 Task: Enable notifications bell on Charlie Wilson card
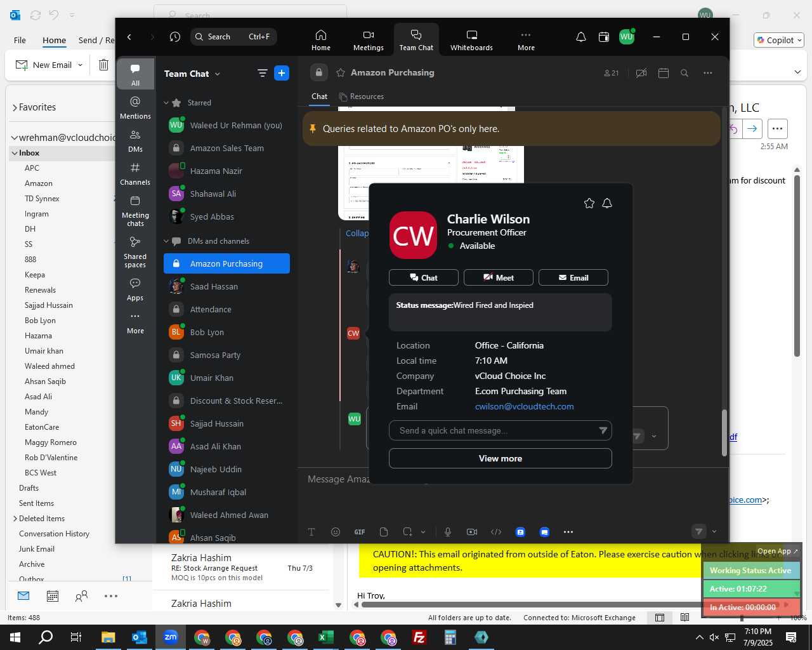607,203
